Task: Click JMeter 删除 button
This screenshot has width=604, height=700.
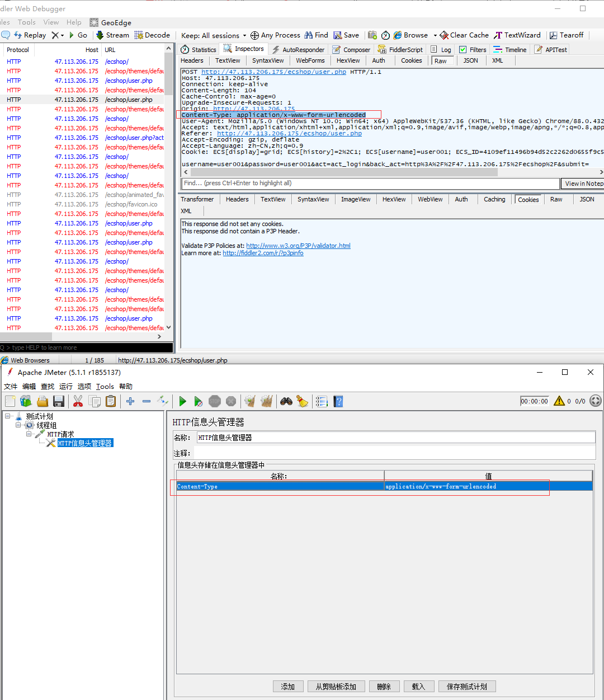Action: (x=384, y=687)
